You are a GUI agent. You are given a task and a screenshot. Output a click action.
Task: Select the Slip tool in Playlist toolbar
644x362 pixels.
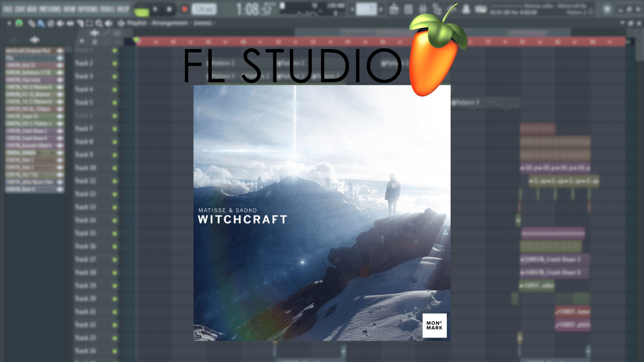pyautogui.click(x=70, y=23)
